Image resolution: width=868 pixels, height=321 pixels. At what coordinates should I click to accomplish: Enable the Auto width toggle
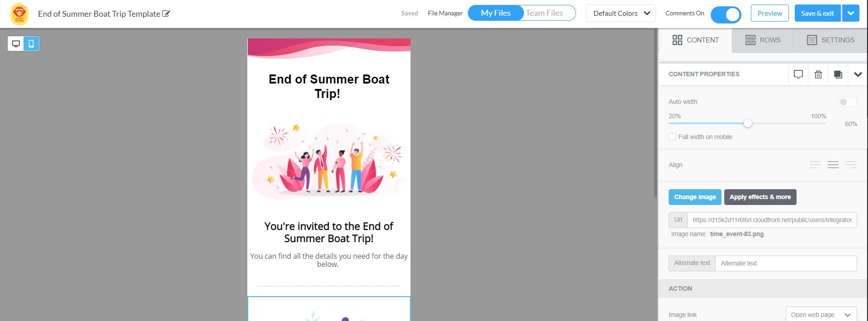847,102
